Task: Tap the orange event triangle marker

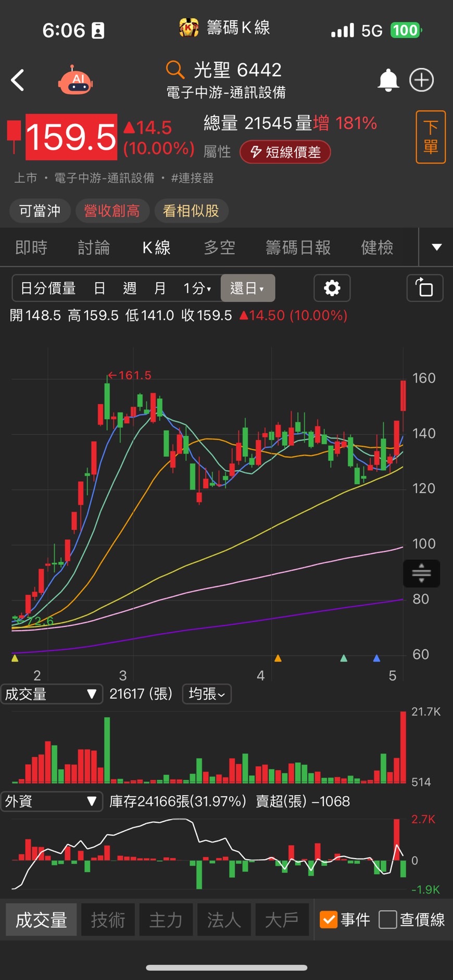Action: pos(278,658)
